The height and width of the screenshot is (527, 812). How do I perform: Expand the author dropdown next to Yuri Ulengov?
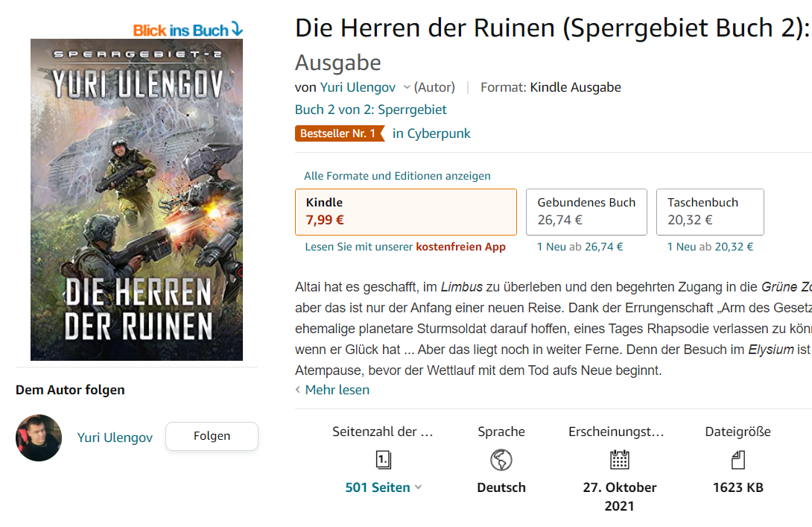coord(407,87)
